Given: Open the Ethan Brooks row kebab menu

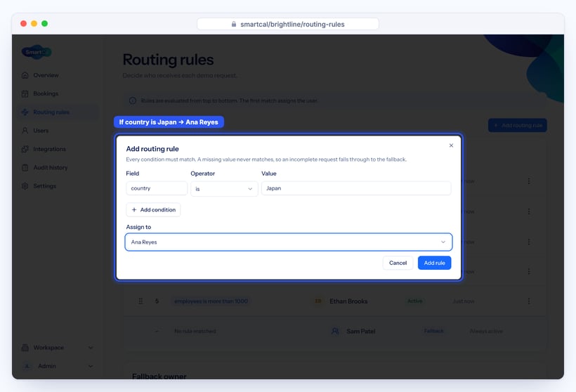Looking at the screenshot, I should [x=529, y=301].
